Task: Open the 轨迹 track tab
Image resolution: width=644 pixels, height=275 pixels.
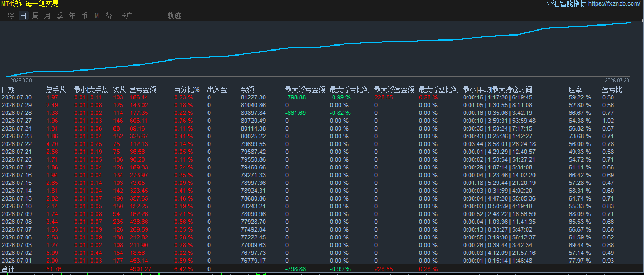Action: [174, 16]
